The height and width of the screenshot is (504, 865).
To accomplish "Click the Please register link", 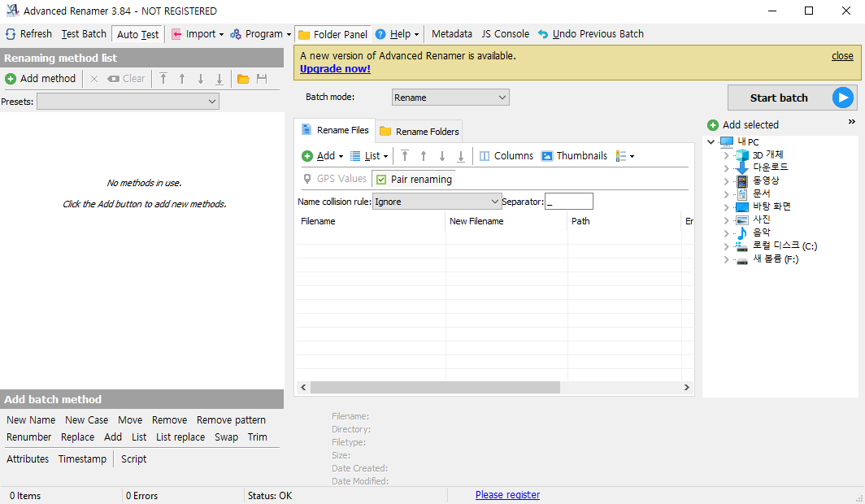I will point(507,495).
